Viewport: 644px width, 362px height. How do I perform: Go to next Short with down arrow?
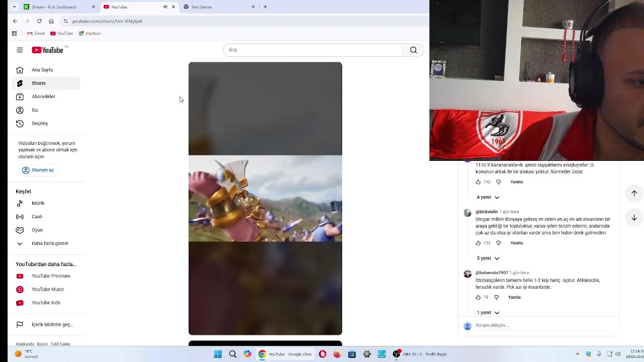(x=634, y=218)
